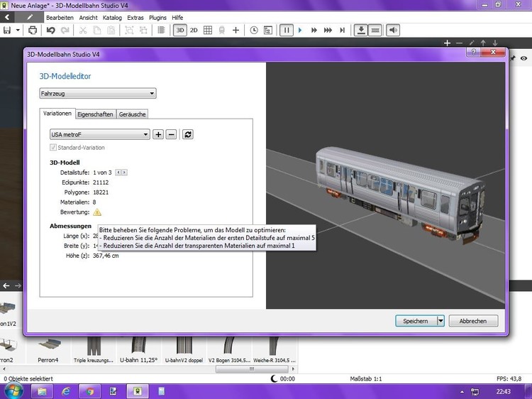The image size is (532, 399).
Task: Open the Ansicht menu
Action: pyautogui.click(x=88, y=18)
